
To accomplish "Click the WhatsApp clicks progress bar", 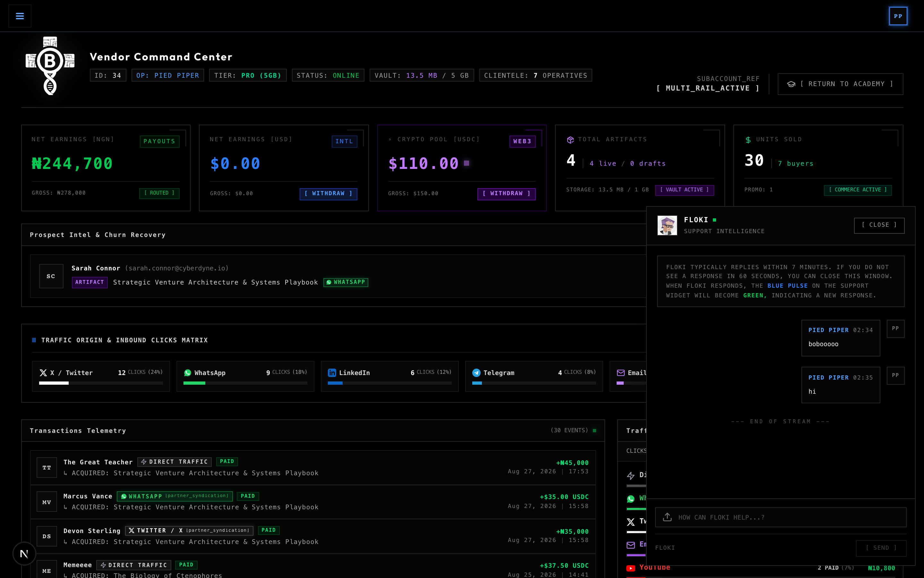I will tap(245, 383).
